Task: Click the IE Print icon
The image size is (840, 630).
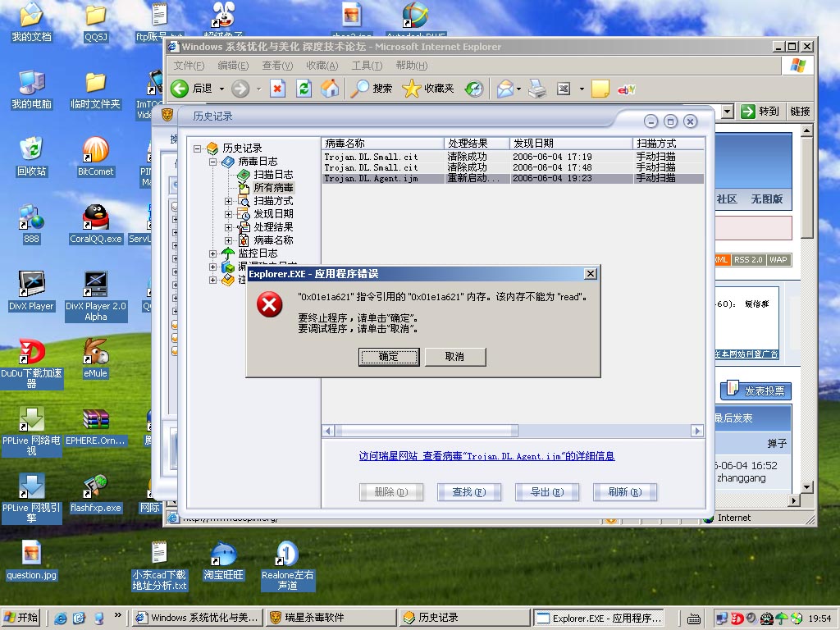Action: point(537,89)
